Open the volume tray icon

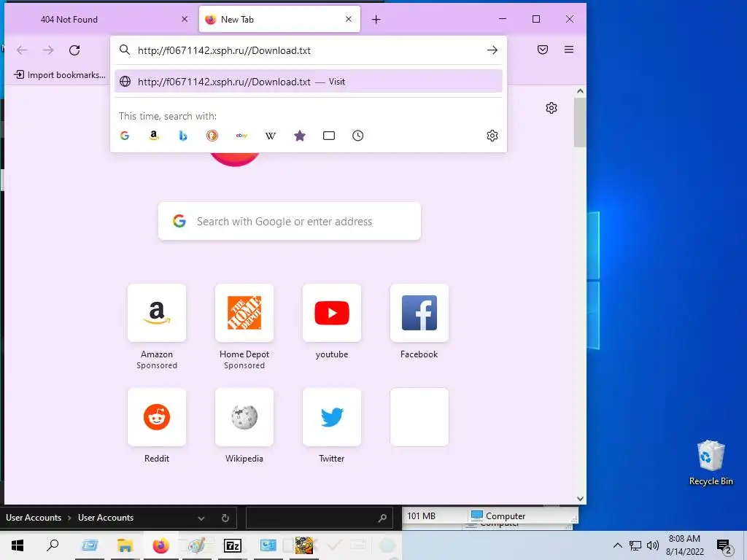653,545
